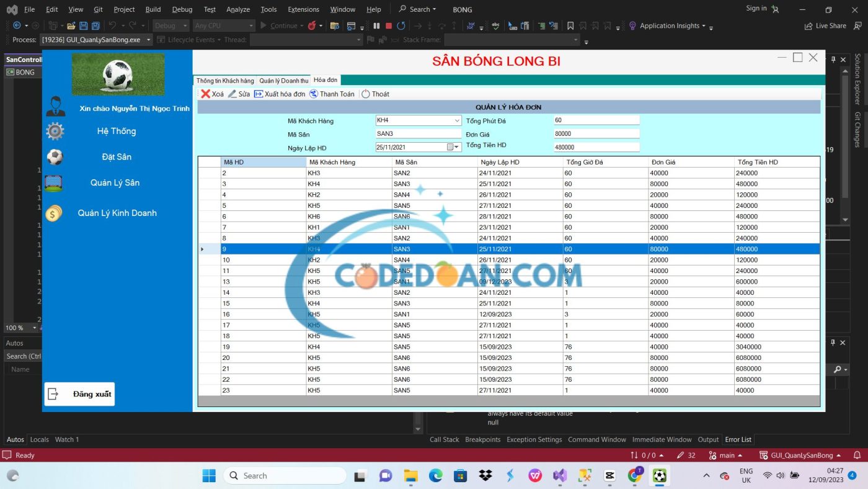Click the Save All icon in Visual Studio
Image resolution: width=868 pixels, height=489 pixels.
pos(95,26)
